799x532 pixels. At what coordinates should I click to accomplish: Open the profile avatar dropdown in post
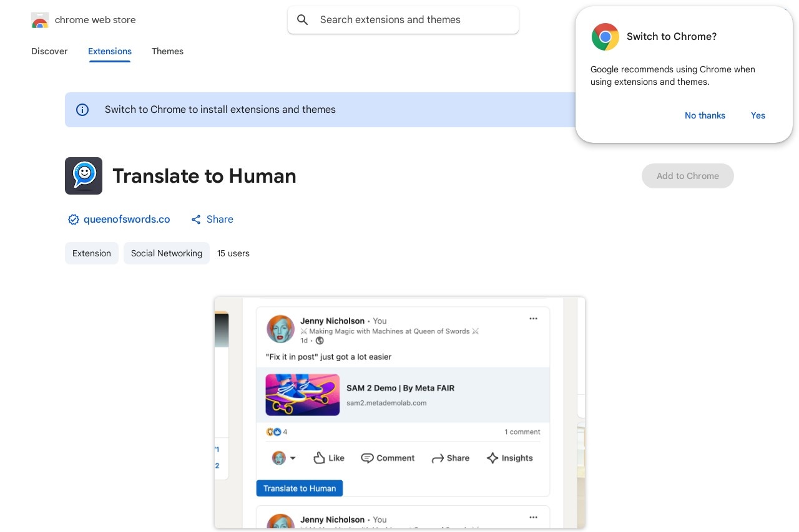coord(284,458)
